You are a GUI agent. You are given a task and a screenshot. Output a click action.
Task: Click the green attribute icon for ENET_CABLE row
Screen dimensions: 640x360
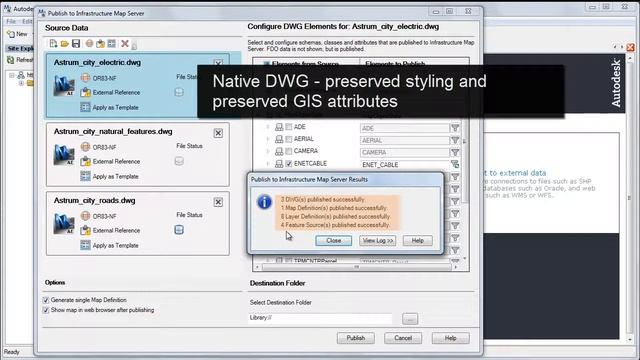(x=455, y=164)
